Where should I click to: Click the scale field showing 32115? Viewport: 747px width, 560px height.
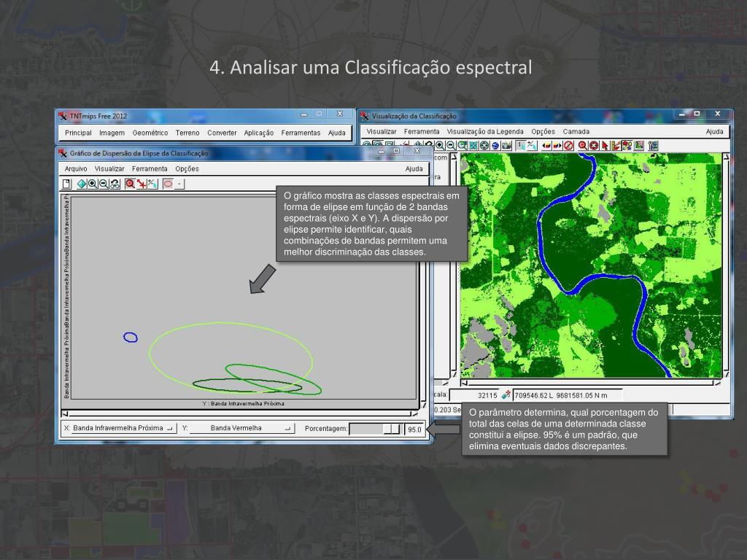point(474,395)
